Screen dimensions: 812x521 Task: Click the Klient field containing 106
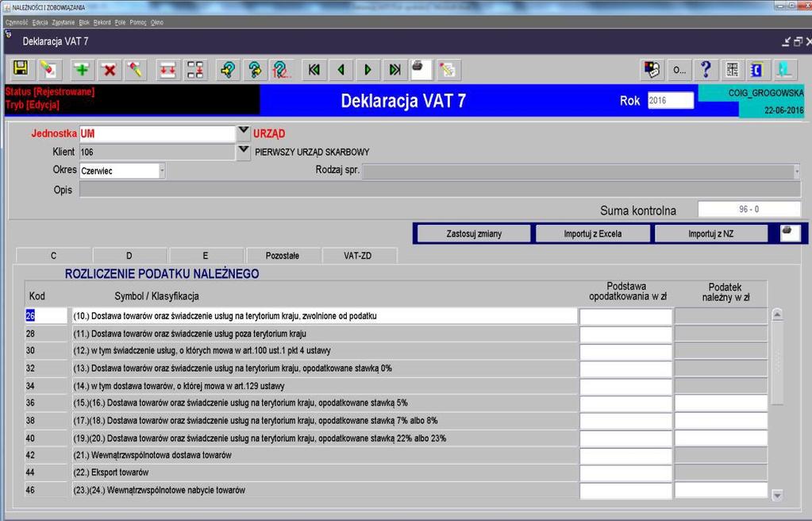[x=157, y=152]
